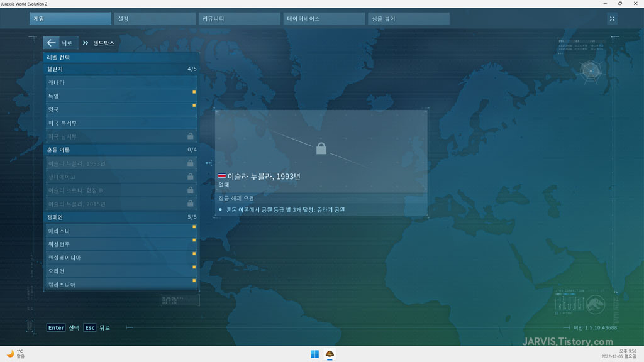The width and height of the screenshot is (644, 362).
Task: Open the 생물 뷰어 tab
Action: pos(409,18)
